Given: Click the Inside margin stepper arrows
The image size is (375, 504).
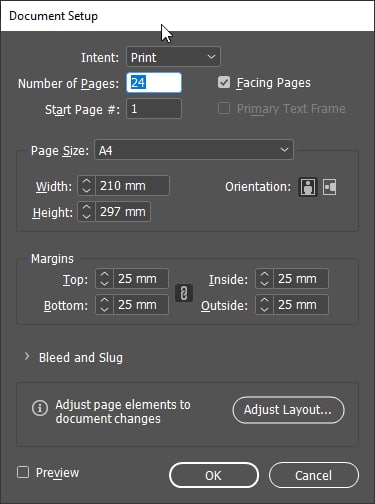Looking at the screenshot, I should click(264, 279).
